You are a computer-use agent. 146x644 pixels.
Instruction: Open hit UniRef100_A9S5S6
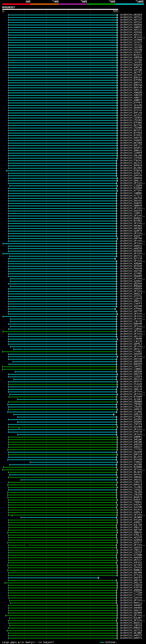point(131,25)
